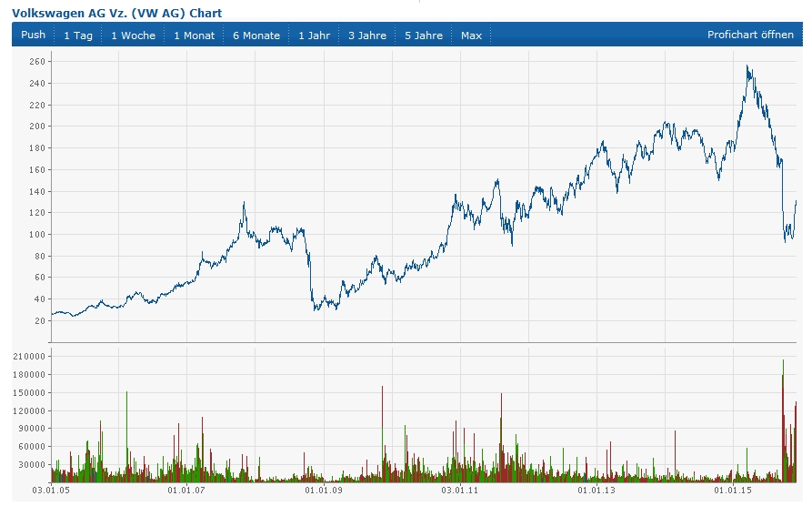This screenshot has width=812, height=506.
Task: Click the 01.01.13 date label
Action: click(596, 491)
